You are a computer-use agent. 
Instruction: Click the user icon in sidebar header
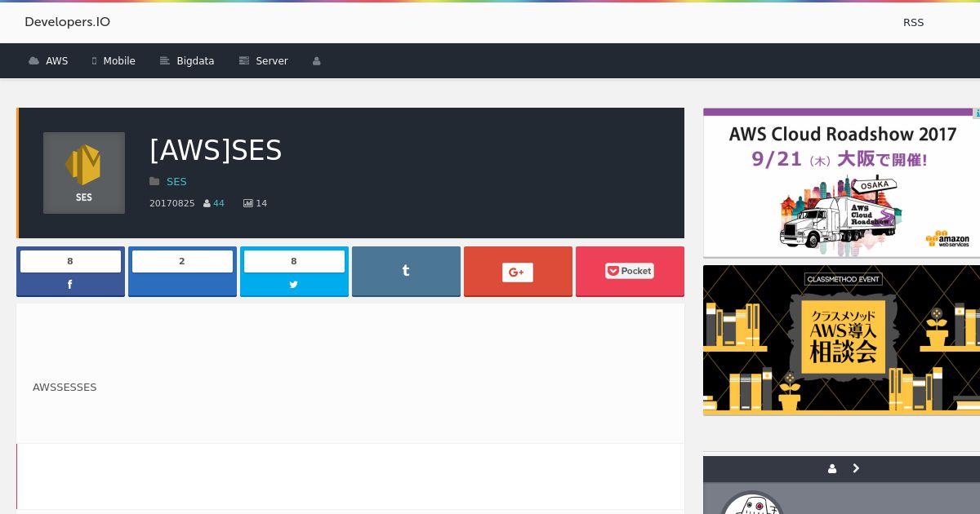832,468
